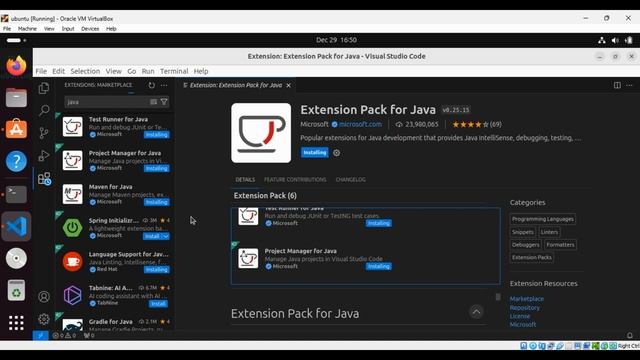Open the Manage gear in activity bar
The height and width of the screenshot is (360, 640).
[x=44, y=319]
